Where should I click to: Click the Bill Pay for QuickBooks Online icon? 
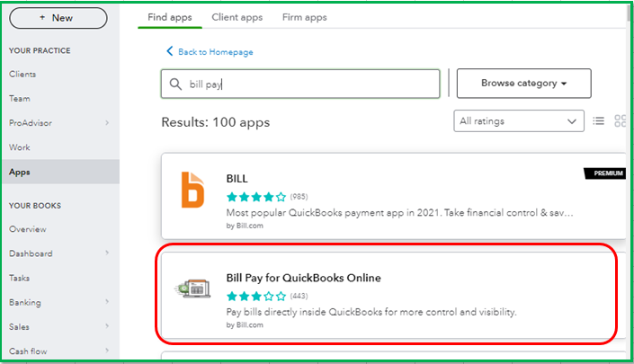click(192, 289)
